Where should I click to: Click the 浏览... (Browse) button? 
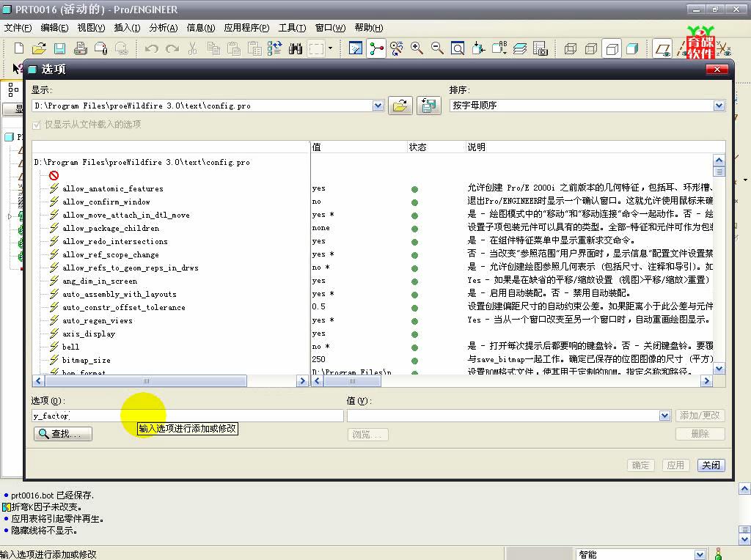click(x=367, y=435)
